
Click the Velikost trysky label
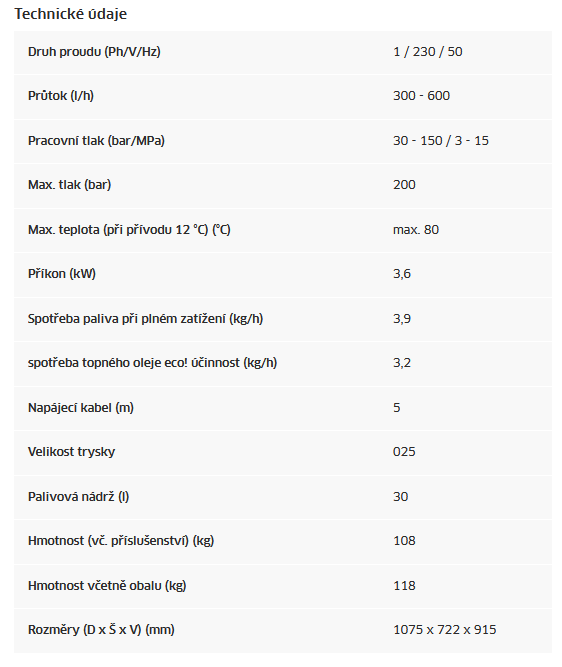tap(71, 452)
